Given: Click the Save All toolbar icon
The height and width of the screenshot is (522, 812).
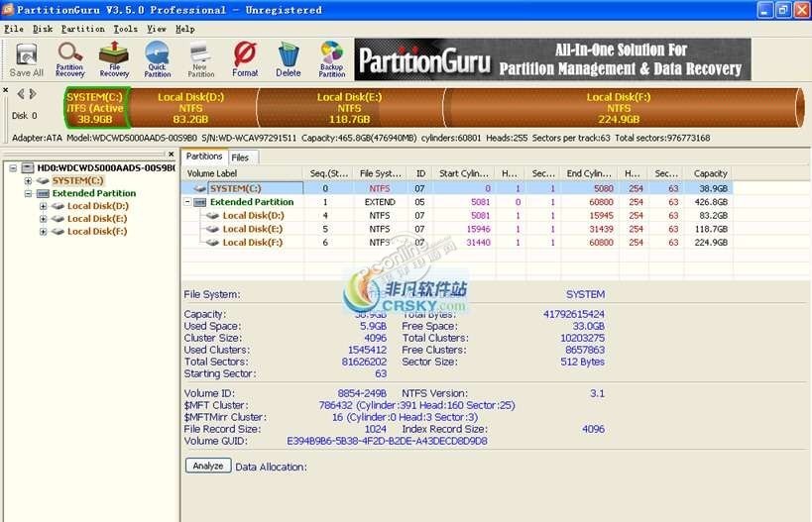Looking at the screenshot, I should (x=26, y=59).
